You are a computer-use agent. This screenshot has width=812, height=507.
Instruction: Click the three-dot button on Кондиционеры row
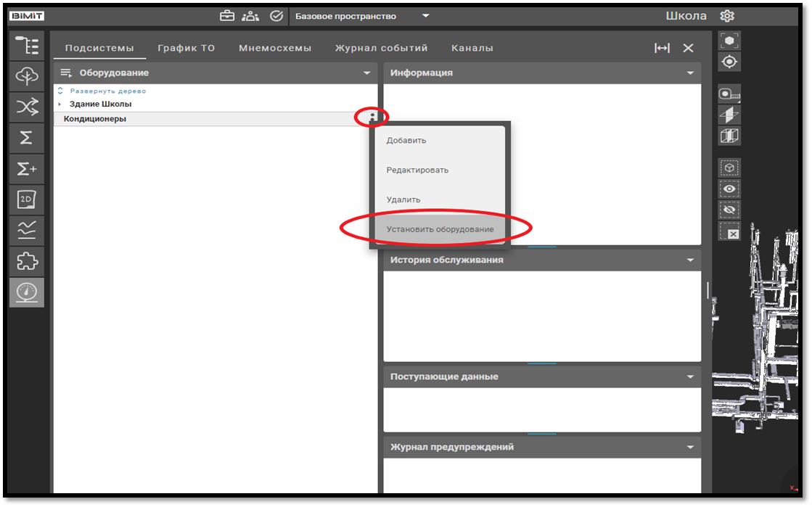pyautogui.click(x=372, y=117)
